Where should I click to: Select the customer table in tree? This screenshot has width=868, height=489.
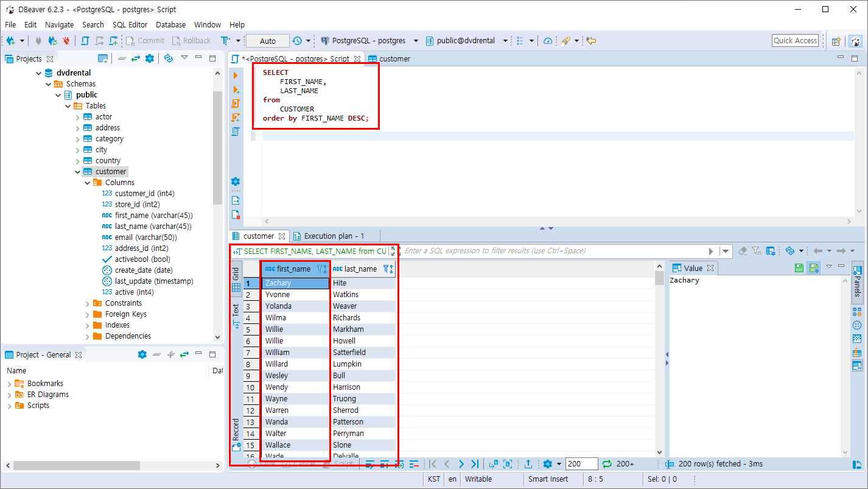[x=110, y=172]
